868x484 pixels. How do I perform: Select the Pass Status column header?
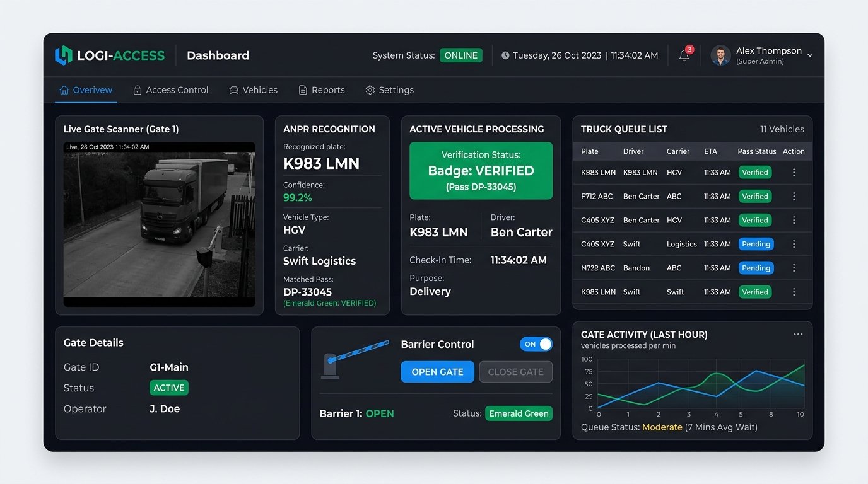tap(757, 151)
